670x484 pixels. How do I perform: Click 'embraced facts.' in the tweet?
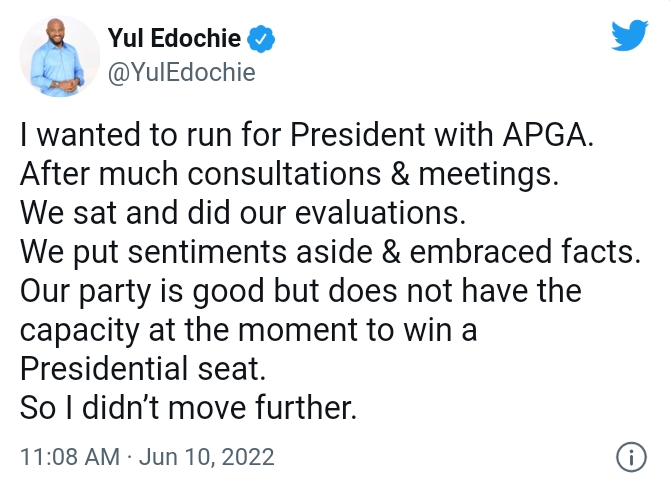coord(525,252)
